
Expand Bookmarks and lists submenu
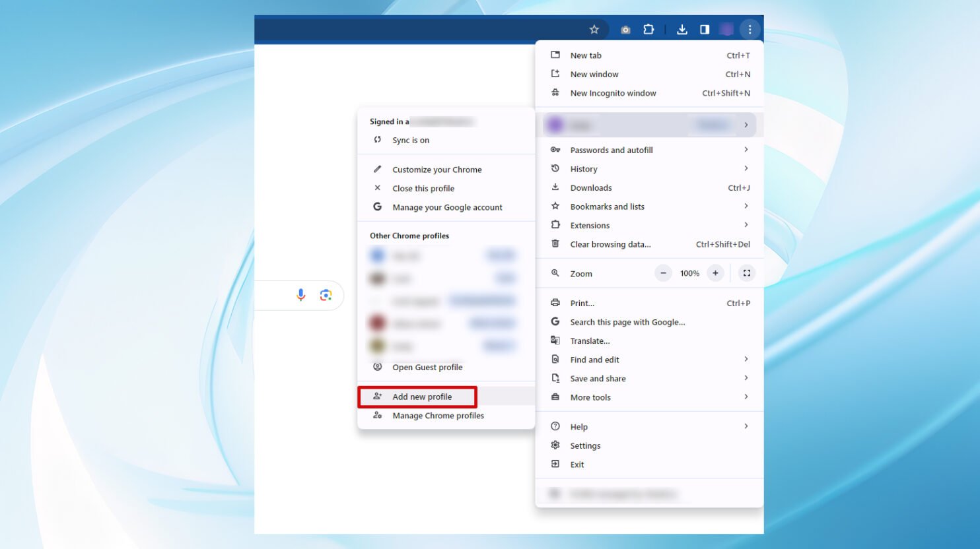(x=607, y=206)
